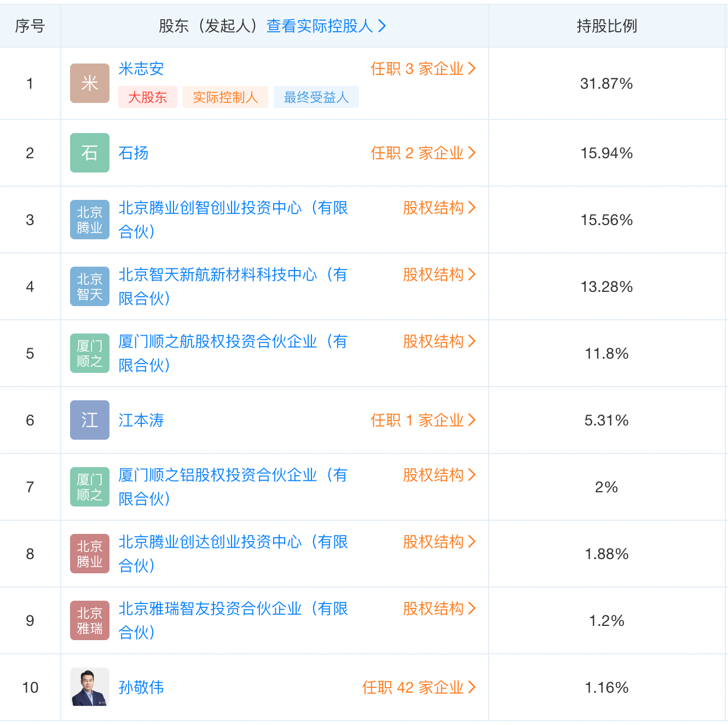
Task: Expand 任职 42 家企业 for 孙敬伟
Action: coord(419,687)
